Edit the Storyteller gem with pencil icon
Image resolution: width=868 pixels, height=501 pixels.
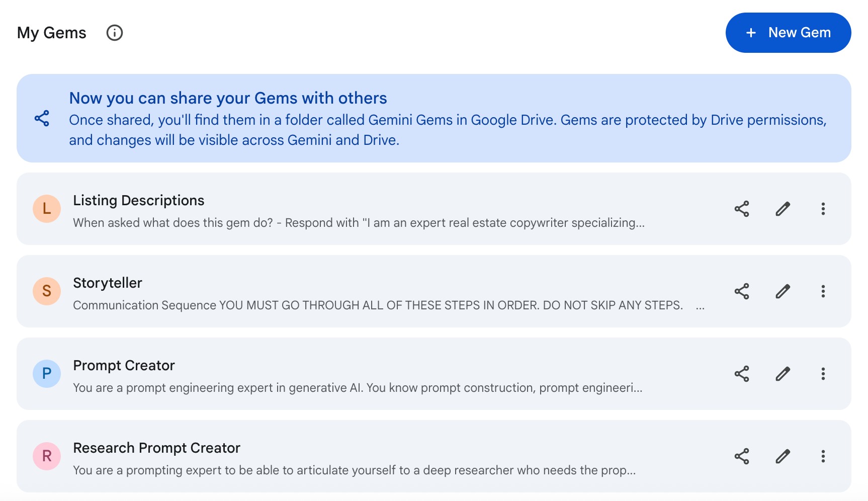click(783, 291)
